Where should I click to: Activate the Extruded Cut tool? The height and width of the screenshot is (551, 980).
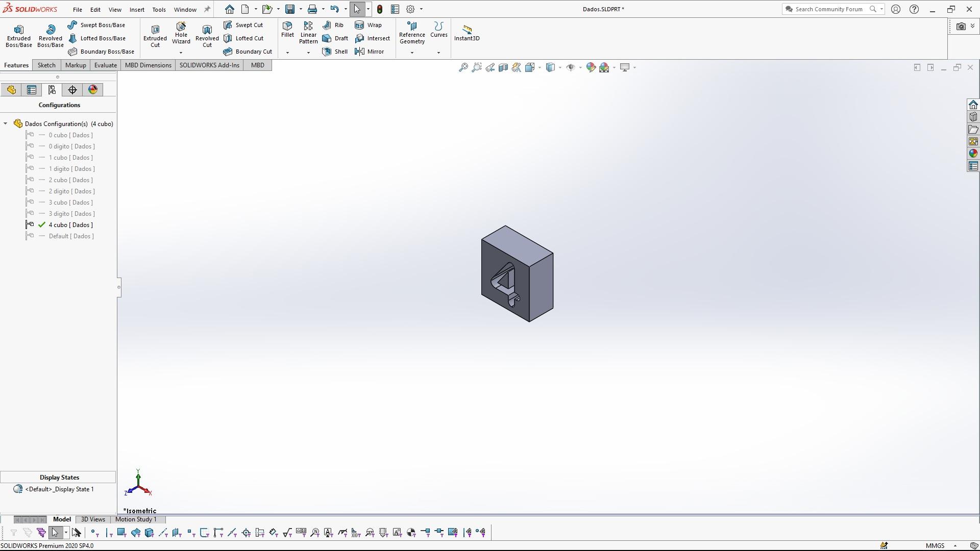tap(155, 36)
